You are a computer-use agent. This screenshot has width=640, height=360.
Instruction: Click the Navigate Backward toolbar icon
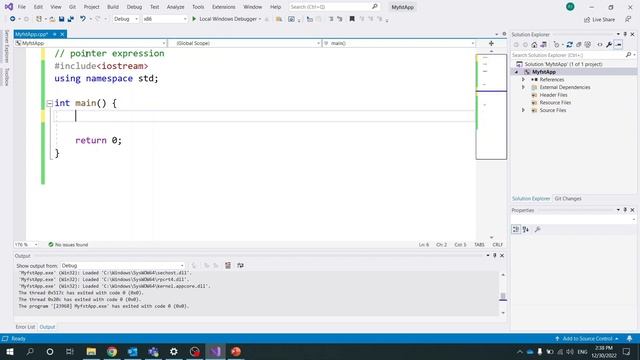coord(13,19)
